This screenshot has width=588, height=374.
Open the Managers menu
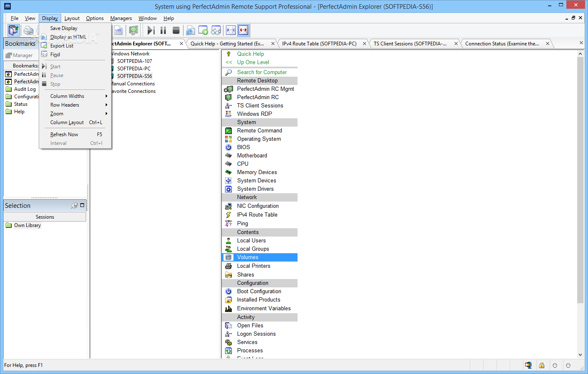pos(121,18)
